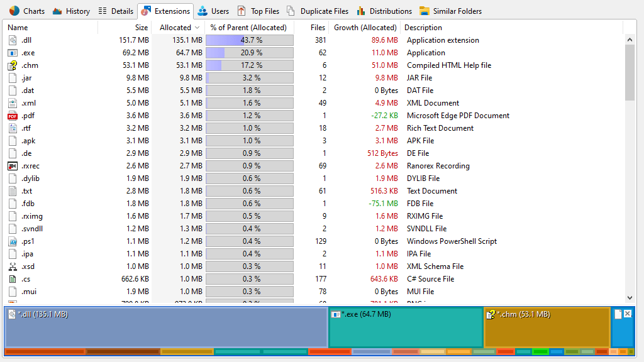Click the .pdf file type icon

(x=13, y=116)
